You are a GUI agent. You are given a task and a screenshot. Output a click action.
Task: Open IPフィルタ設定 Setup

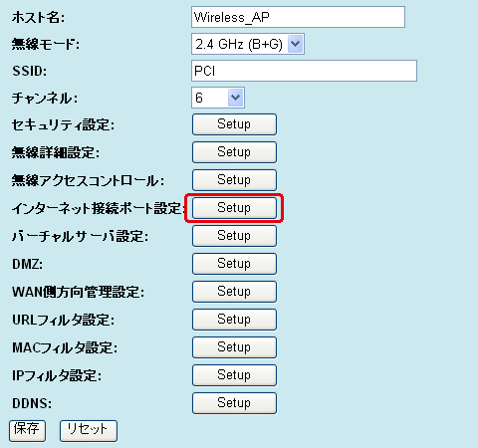(x=234, y=375)
